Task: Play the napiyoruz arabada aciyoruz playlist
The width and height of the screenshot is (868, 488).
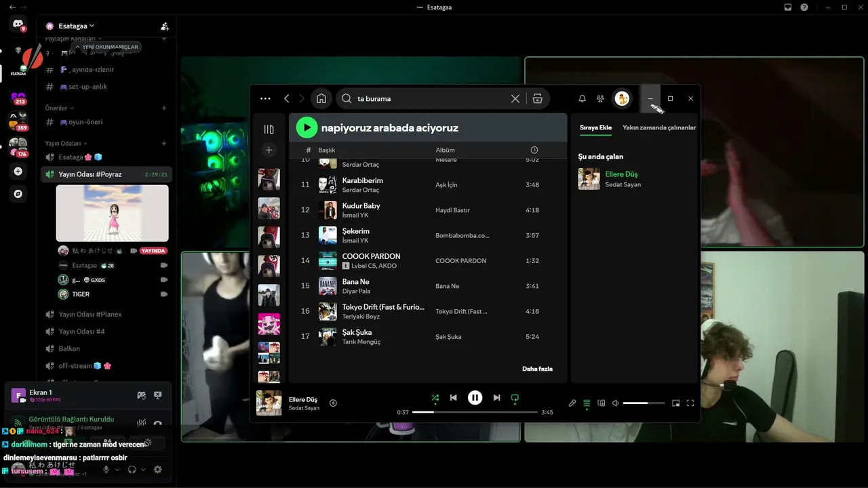Action: pyautogui.click(x=307, y=127)
